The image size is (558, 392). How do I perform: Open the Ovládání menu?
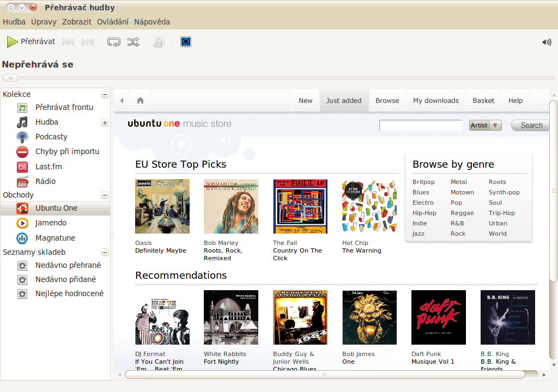(x=113, y=22)
